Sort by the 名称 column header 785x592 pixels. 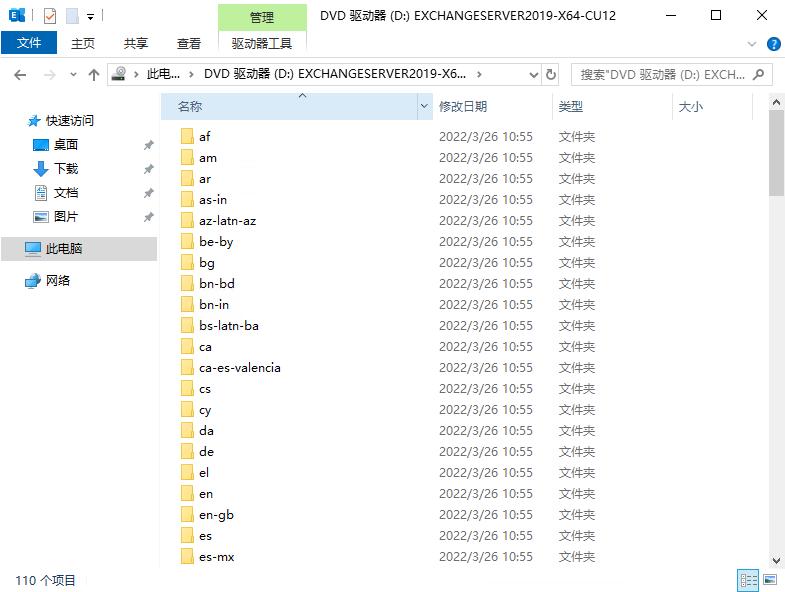click(289, 106)
